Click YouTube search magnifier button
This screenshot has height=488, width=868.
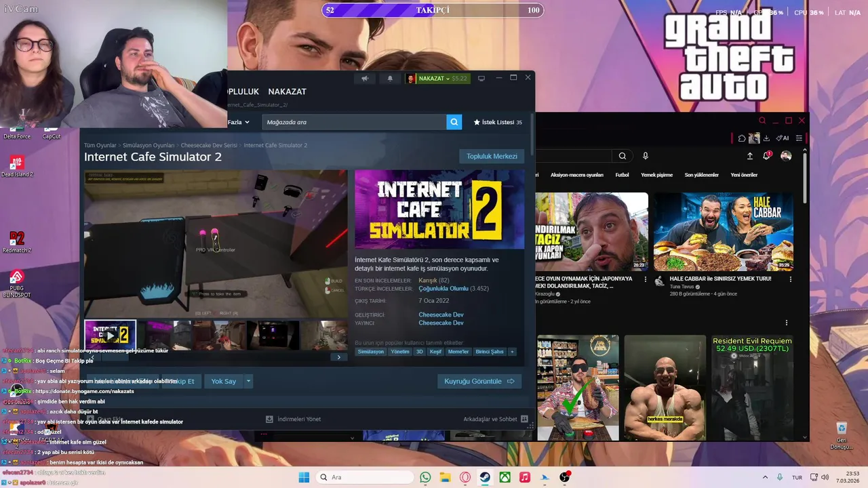coord(622,156)
